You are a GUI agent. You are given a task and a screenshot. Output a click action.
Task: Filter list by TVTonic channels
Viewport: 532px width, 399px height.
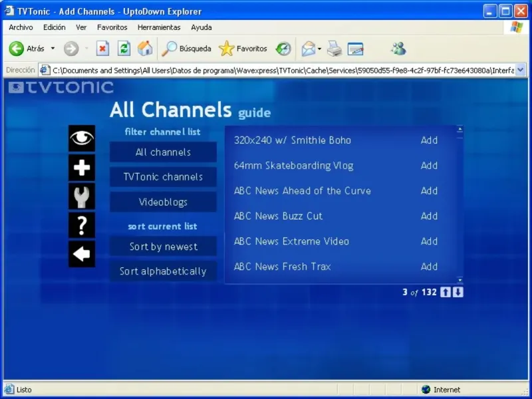click(x=163, y=177)
